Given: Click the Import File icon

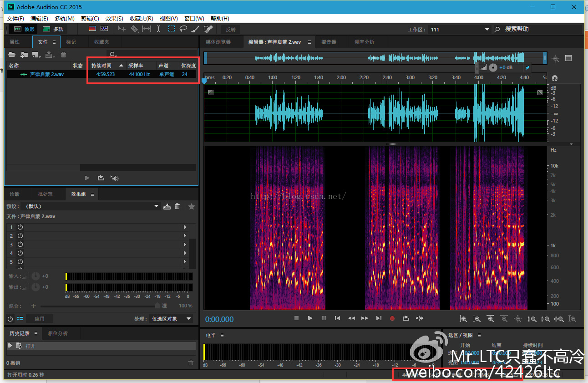Looking at the screenshot, I should point(24,55).
